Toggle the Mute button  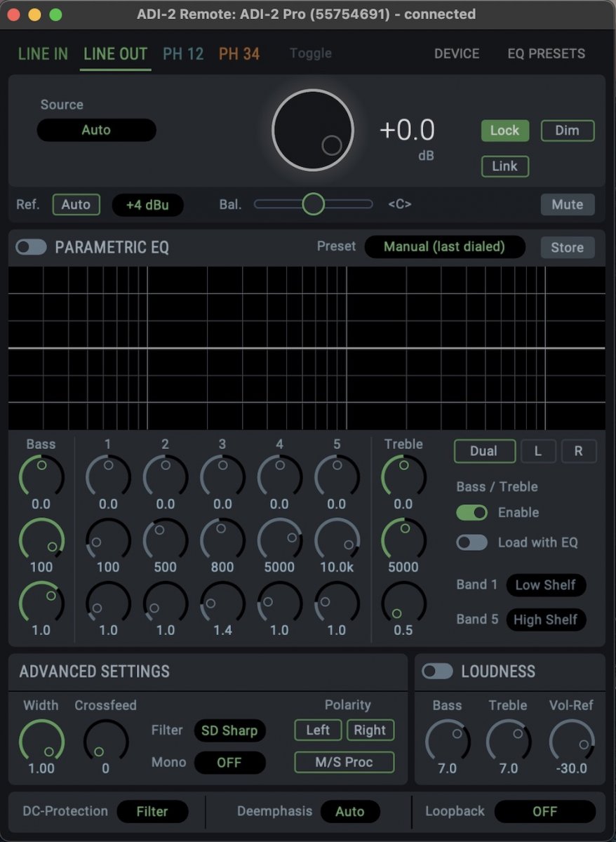[x=568, y=204]
